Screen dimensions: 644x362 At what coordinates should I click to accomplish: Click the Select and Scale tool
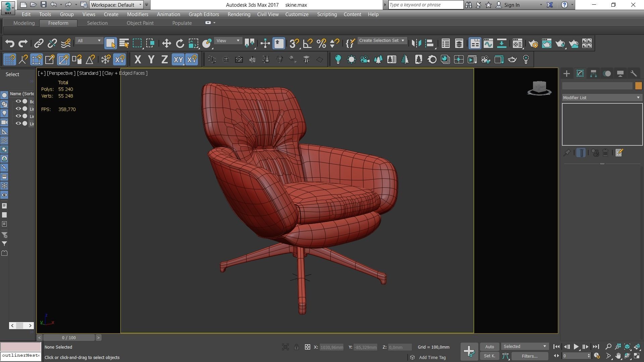tap(193, 43)
